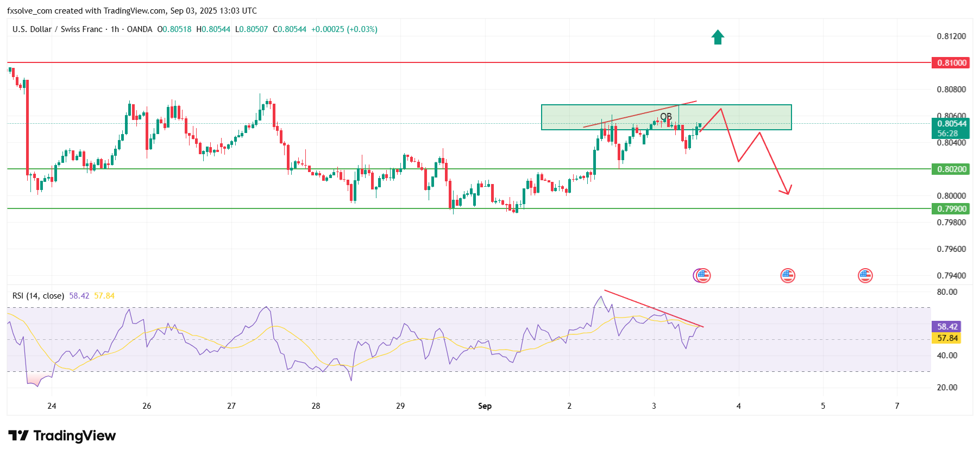The image size is (980, 456).
Task: Click the middle US flag economic event icon
Action: tap(788, 276)
